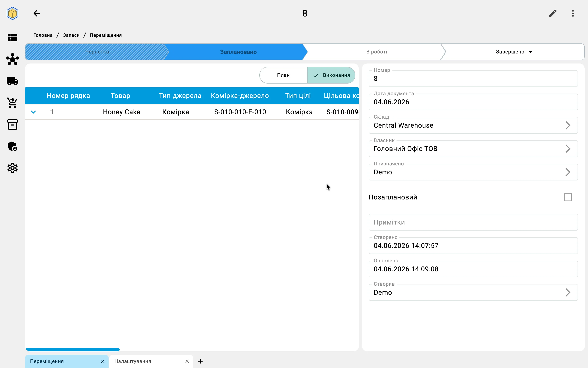Click the horizontal table scrollbar
The width and height of the screenshot is (588, 368).
[73, 349]
